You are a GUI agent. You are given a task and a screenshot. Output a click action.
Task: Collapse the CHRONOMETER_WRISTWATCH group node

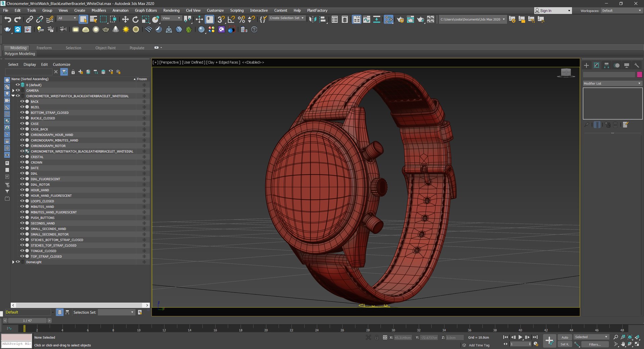13,96
